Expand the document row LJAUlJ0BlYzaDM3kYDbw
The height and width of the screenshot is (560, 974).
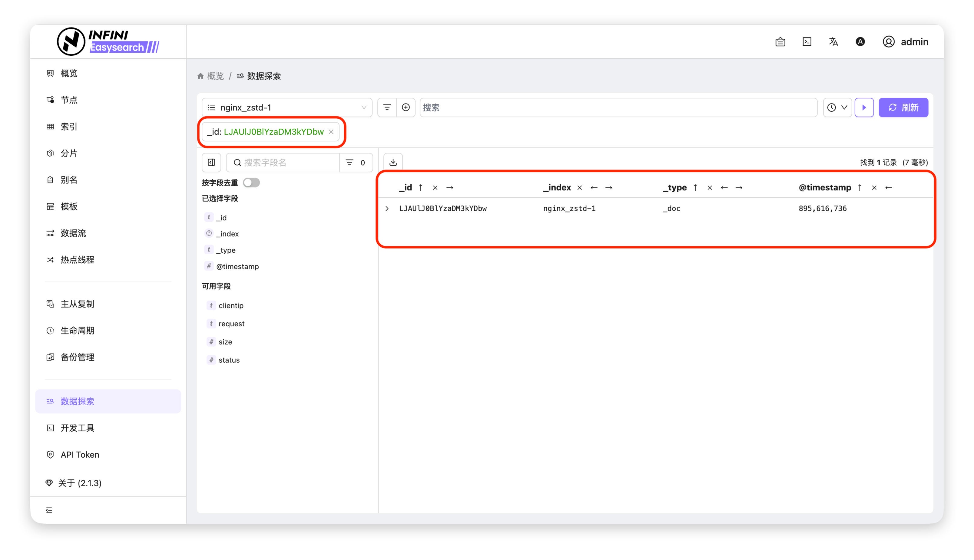pyautogui.click(x=387, y=209)
